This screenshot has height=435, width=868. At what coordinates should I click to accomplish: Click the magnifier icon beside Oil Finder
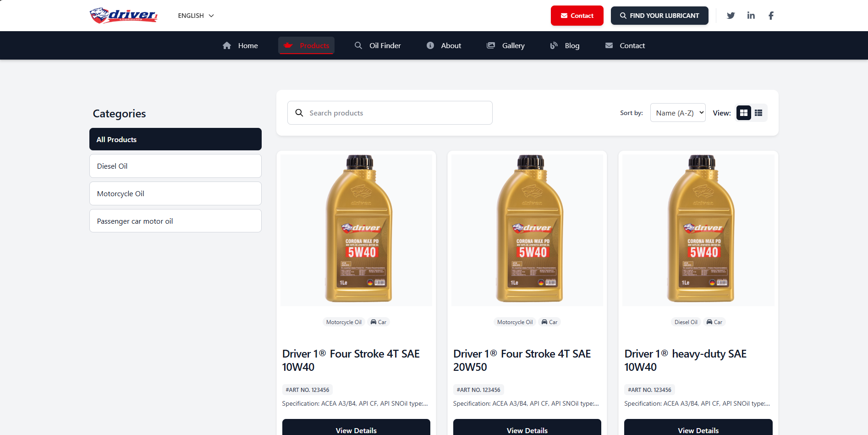point(358,45)
